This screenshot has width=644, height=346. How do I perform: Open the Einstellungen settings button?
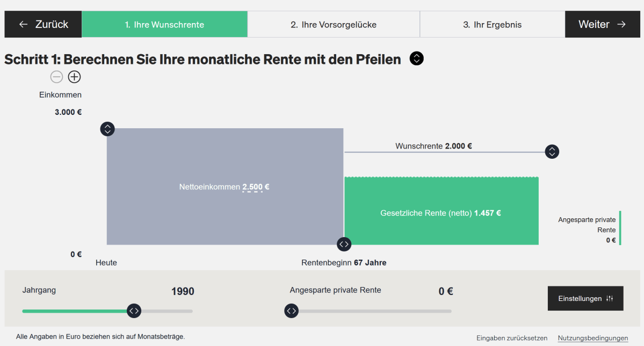click(585, 298)
